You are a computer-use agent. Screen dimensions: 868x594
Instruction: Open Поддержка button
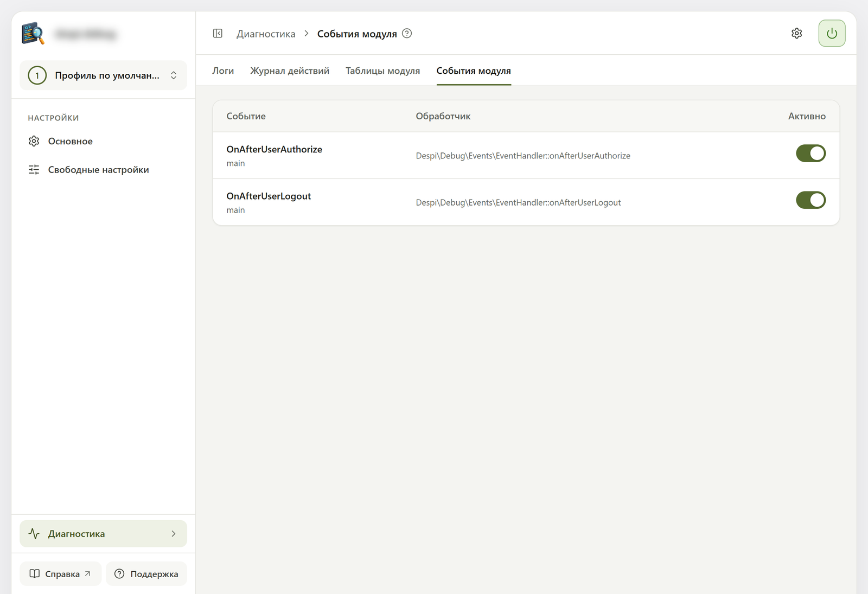[146, 574]
